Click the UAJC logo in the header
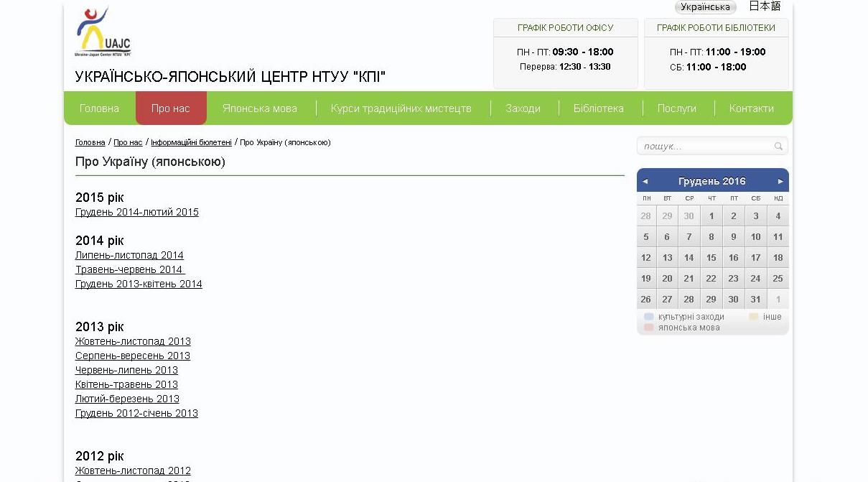 click(103, 32)
